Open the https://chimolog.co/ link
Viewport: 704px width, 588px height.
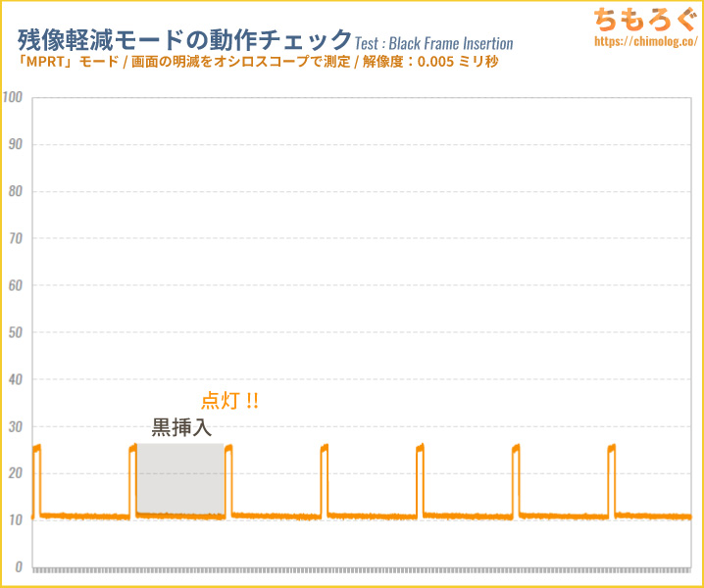645,41
